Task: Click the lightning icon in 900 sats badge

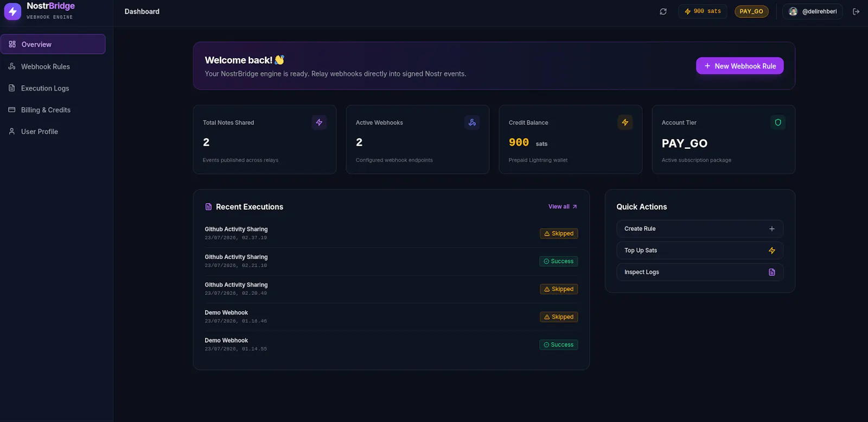Action: coord(687,11)
